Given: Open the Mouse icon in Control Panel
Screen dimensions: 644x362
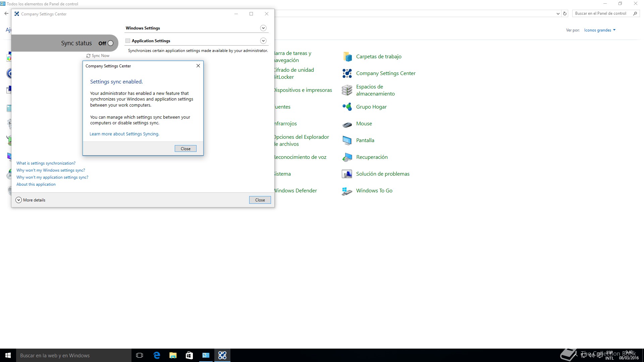Looking at the screenshot, I should pyautogui.click(x=347, y=124).
